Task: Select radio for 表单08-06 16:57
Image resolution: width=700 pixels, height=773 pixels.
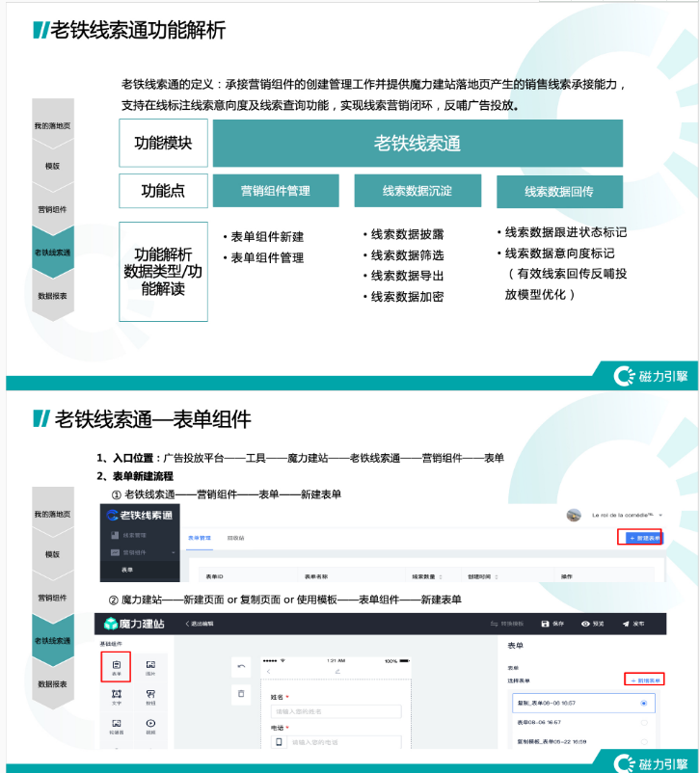Action: [x=644, y=723]
